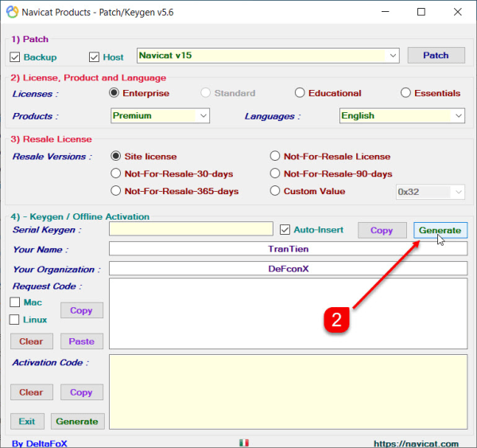Viewport: 477px width, 448px height.
Task: Open the Languages English dropdown
Action: [x=401, y=115]
